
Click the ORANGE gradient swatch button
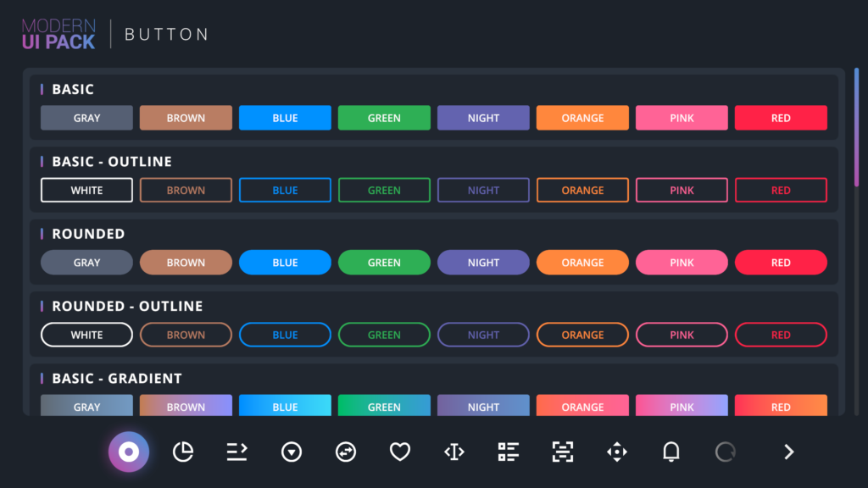point(582,406)
